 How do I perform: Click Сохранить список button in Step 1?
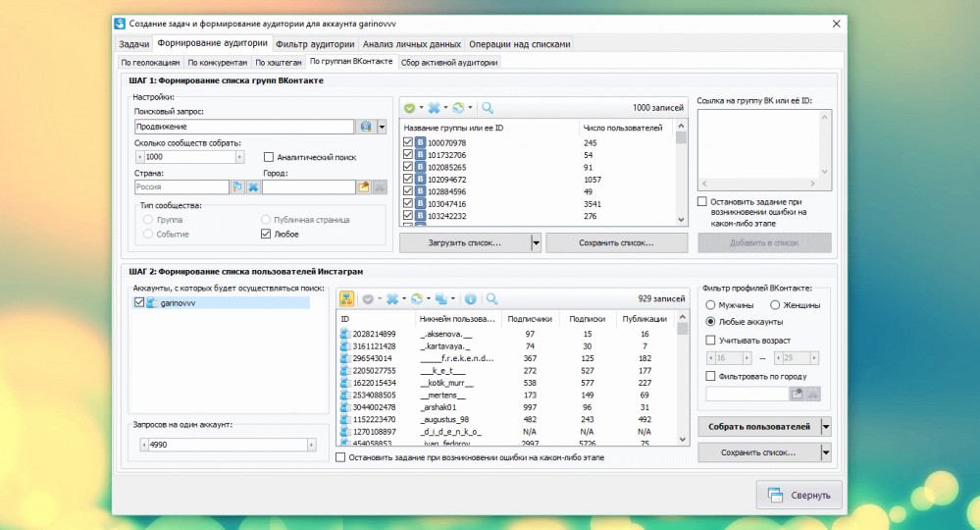coord(616,242)
